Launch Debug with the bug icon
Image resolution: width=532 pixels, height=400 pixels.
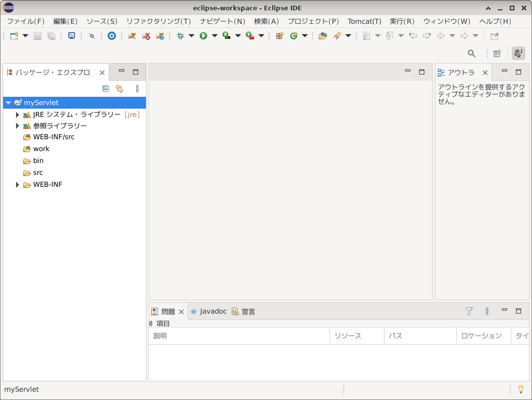point(180,36)
